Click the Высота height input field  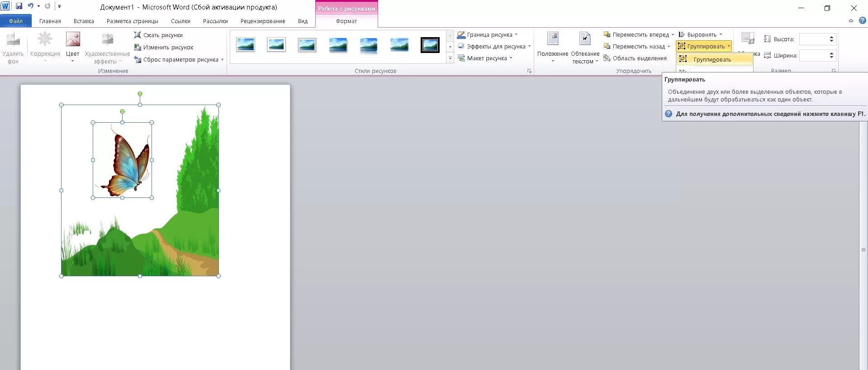813,39
